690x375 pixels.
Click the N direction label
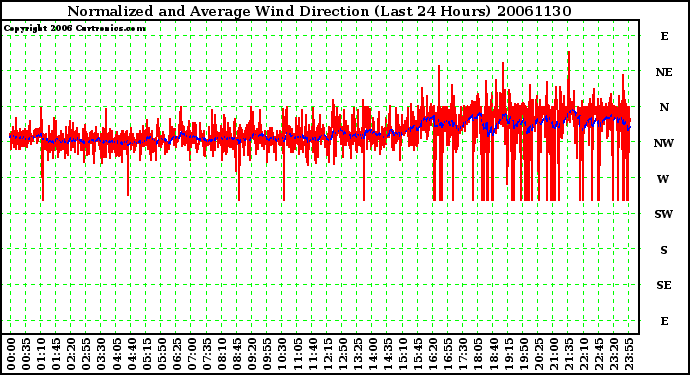664,107
